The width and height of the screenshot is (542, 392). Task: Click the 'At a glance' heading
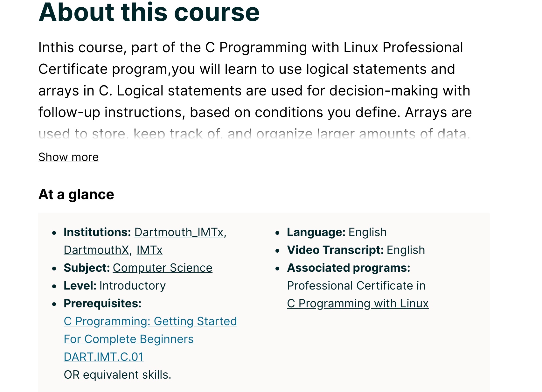[76, 194]
